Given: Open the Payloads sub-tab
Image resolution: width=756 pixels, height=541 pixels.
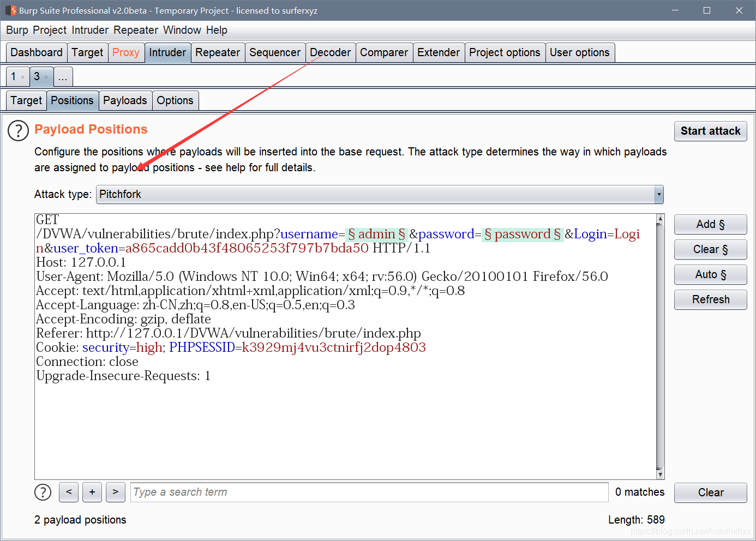Looking at the screenshot, I should 125,100.
